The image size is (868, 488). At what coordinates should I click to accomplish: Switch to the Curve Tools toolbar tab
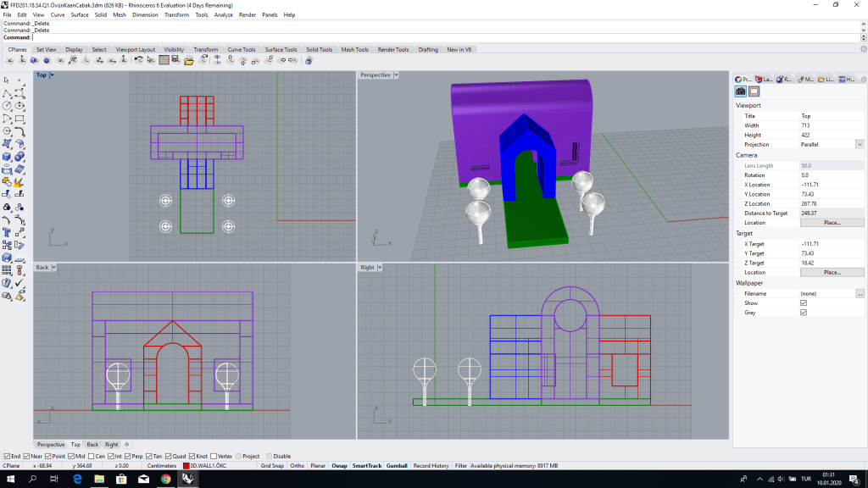tap(242, 50)
